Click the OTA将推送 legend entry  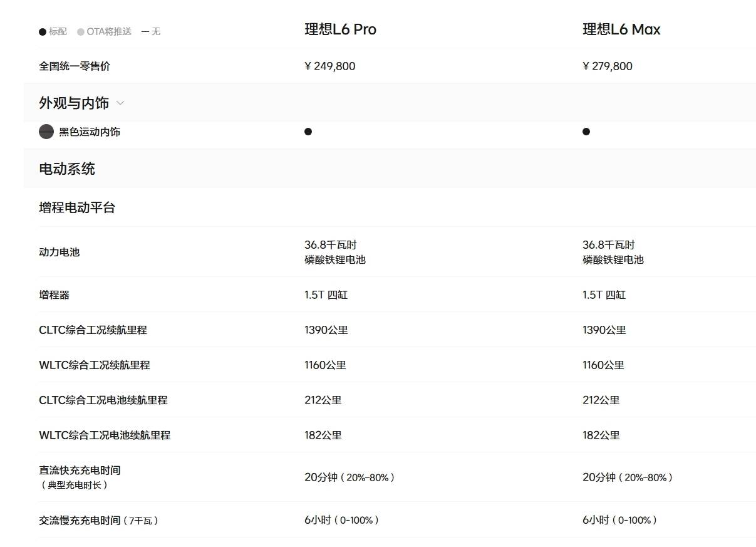click(x=104, y=31)
